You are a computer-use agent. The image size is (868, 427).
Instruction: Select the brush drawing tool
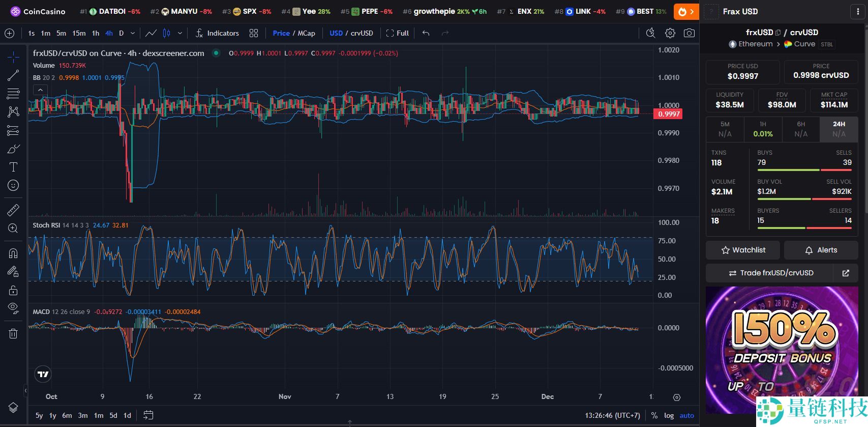[x=13, y=149]
